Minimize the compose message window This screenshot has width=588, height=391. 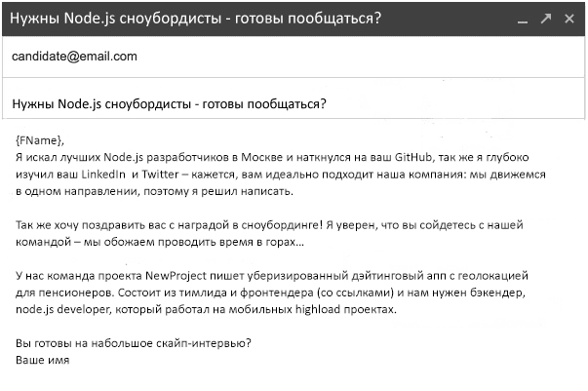[x=523, y=20]
